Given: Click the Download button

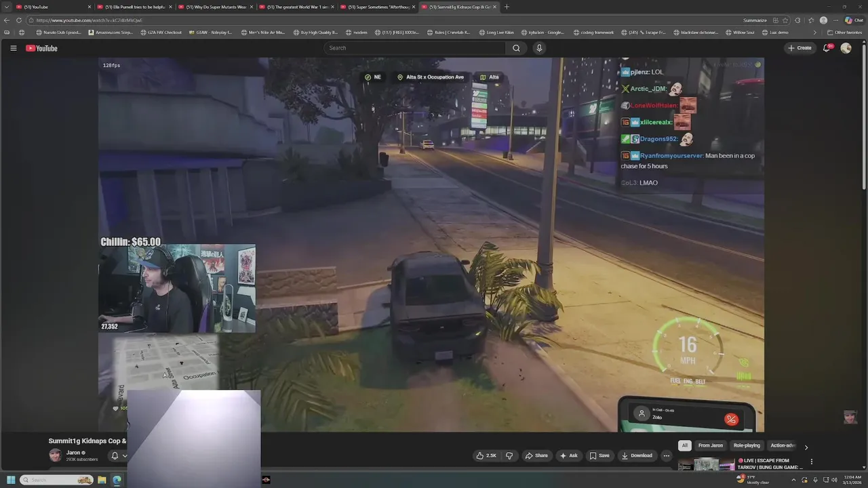Looking at the screenshot, I should pyautogui.click(x=637, y=455).
